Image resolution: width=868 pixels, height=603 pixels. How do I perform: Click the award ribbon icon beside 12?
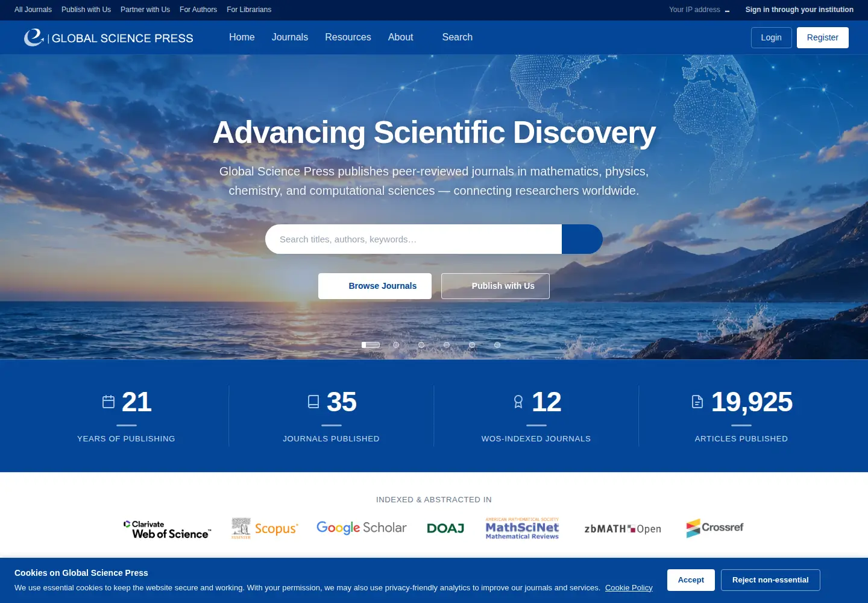click(518, 402)
